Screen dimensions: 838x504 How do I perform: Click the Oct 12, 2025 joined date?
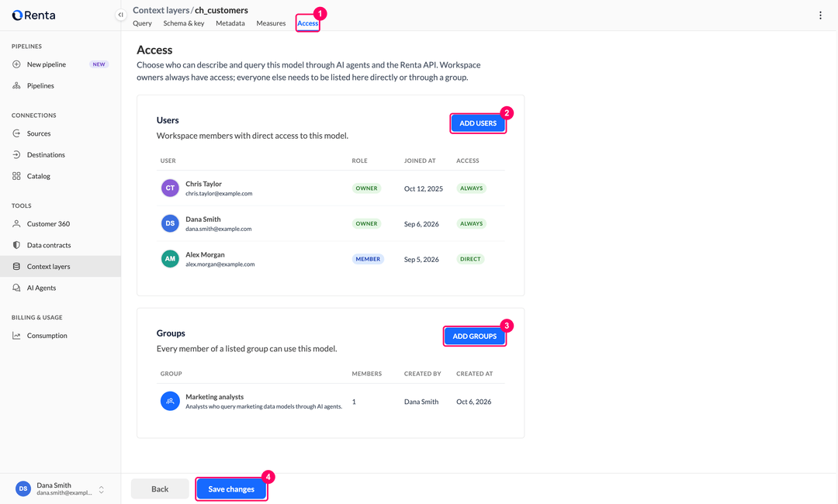point(424,188)
